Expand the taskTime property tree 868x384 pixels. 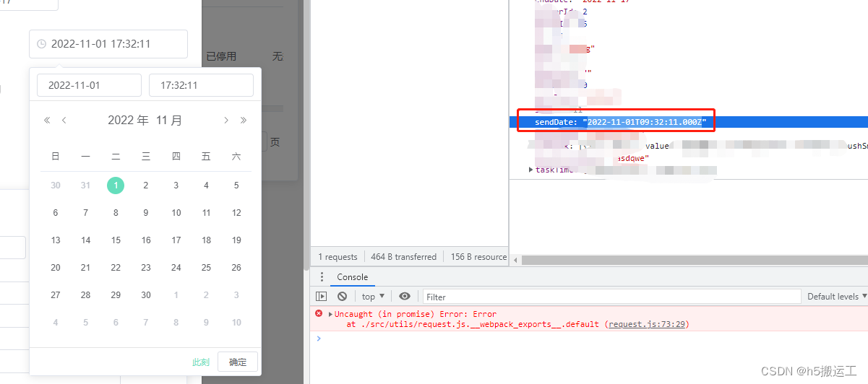pos(531,170)
